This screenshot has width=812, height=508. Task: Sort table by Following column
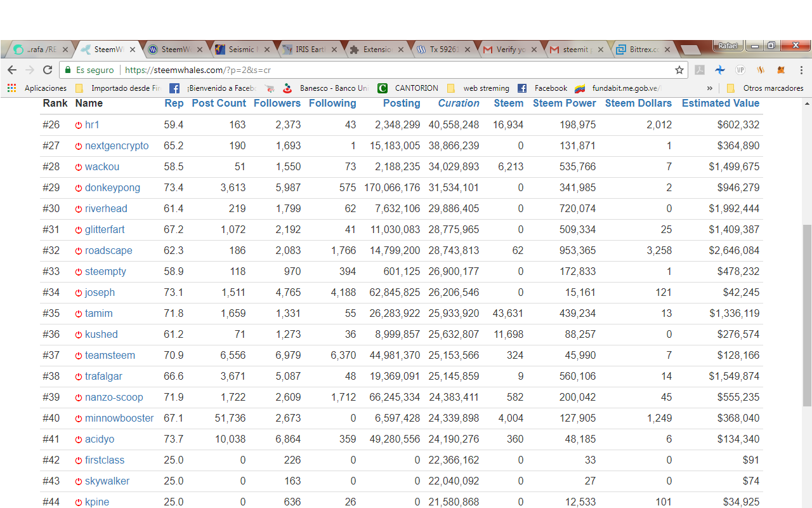[332, 104]
